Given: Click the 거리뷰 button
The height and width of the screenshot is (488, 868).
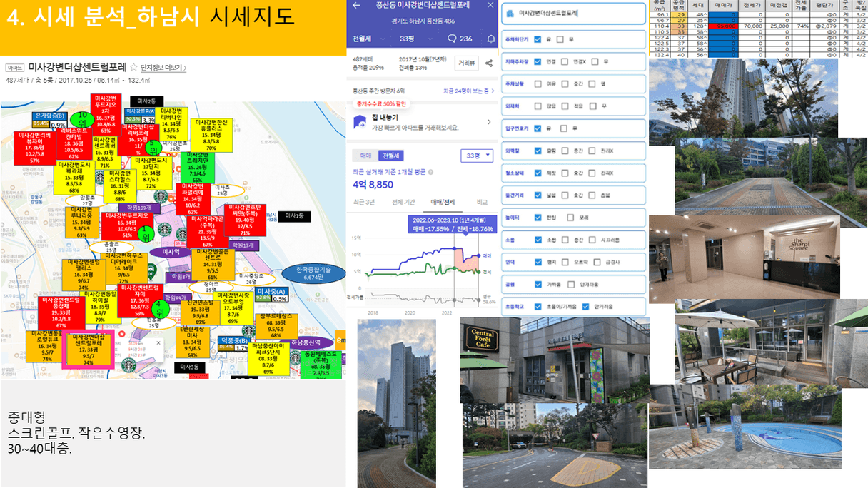Looking at the screenshot, I should point(467,63).
